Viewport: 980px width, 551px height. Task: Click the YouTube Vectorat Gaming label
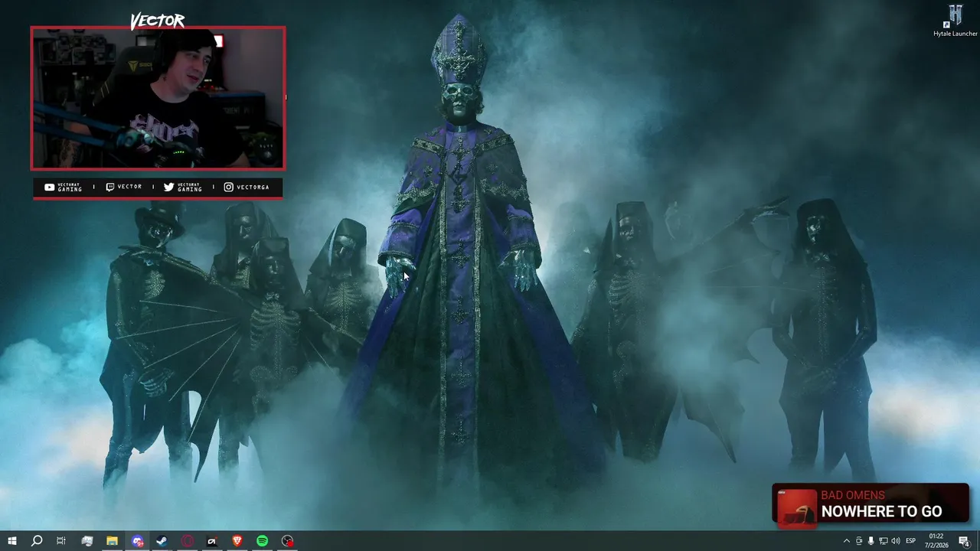[x=63, y=187]
